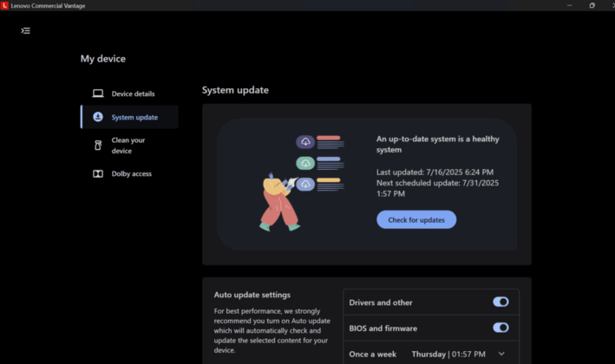Click the download icon beside System update
Screen dimensions: 615x364
click(x=98, y=117)
